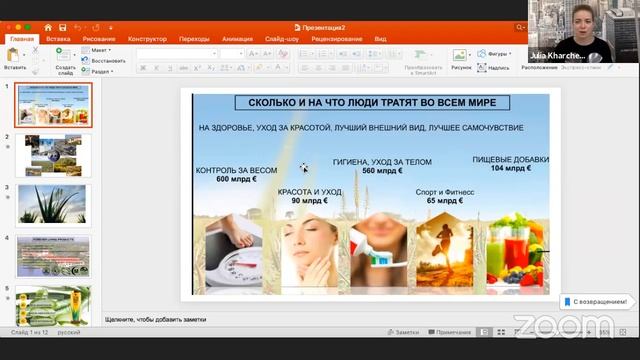Screen dimensions: 640x360
Task: Click the notes field Щелкните, чтобы добавить заметки
Action: 156,320
